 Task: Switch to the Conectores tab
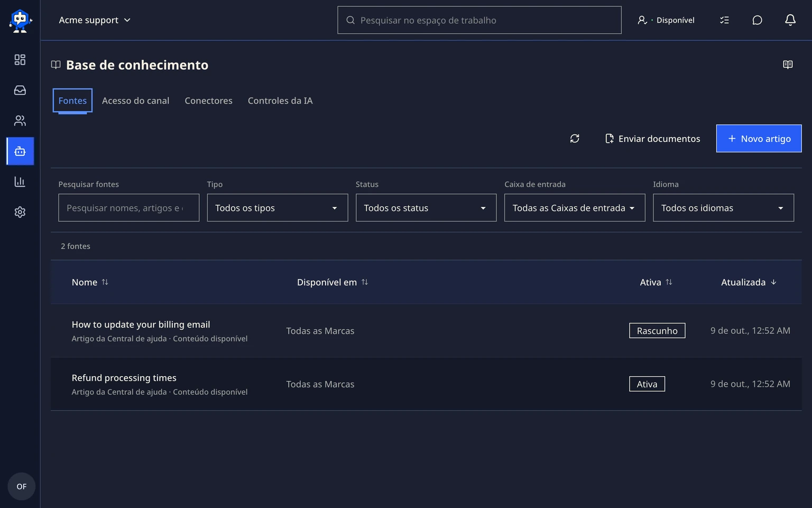click(x=208, y=101)
